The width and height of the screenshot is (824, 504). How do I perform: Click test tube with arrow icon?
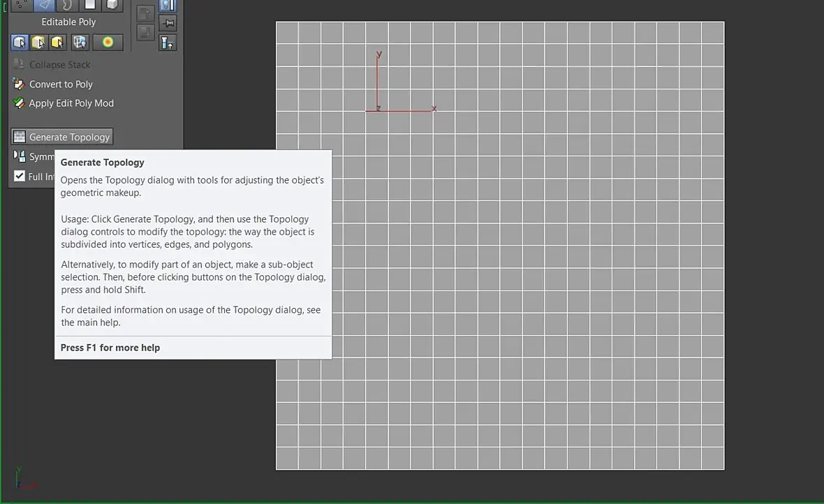168,43
